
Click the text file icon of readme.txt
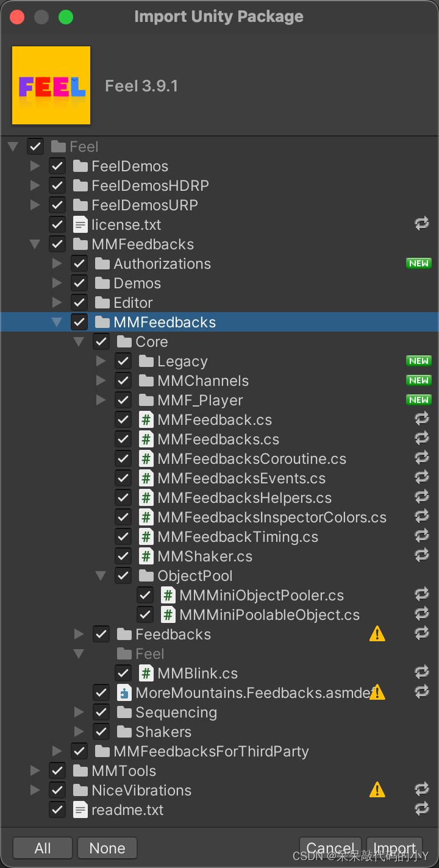click(80, 810)
